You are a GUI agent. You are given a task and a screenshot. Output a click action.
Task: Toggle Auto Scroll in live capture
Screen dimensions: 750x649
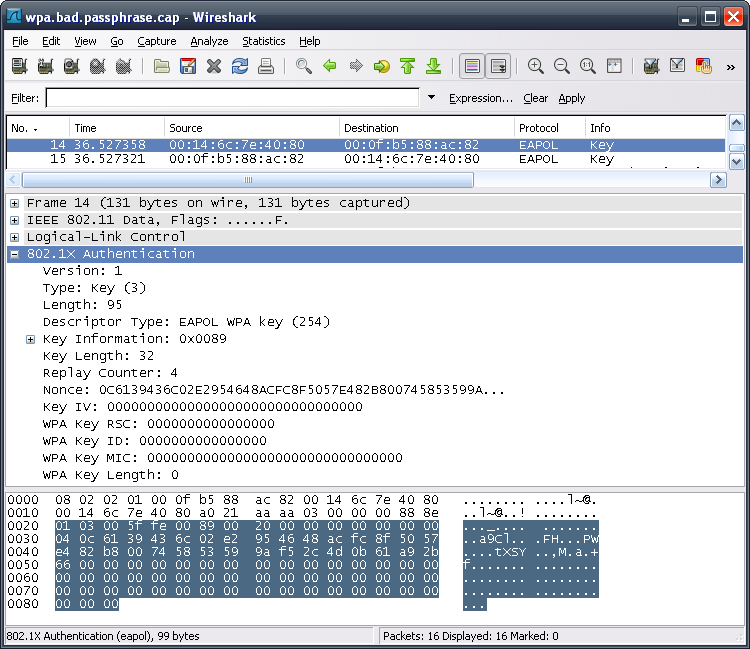[x=498, y=66]
